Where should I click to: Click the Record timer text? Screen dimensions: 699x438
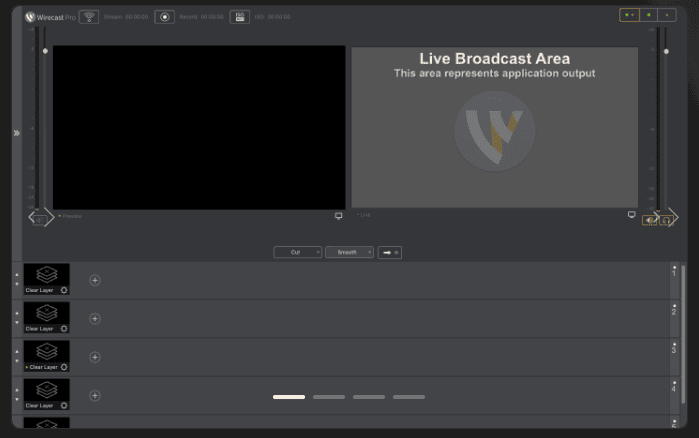(201, 17)
